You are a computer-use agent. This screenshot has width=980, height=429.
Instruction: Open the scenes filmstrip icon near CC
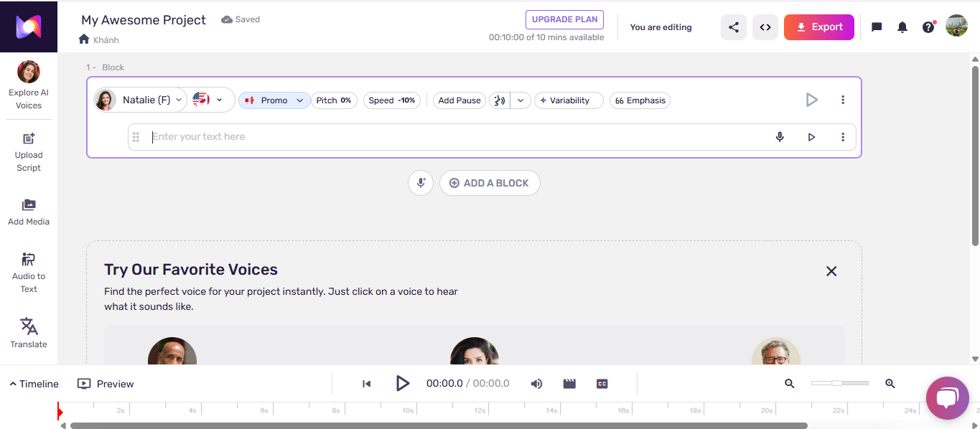(x=569, y=383)
